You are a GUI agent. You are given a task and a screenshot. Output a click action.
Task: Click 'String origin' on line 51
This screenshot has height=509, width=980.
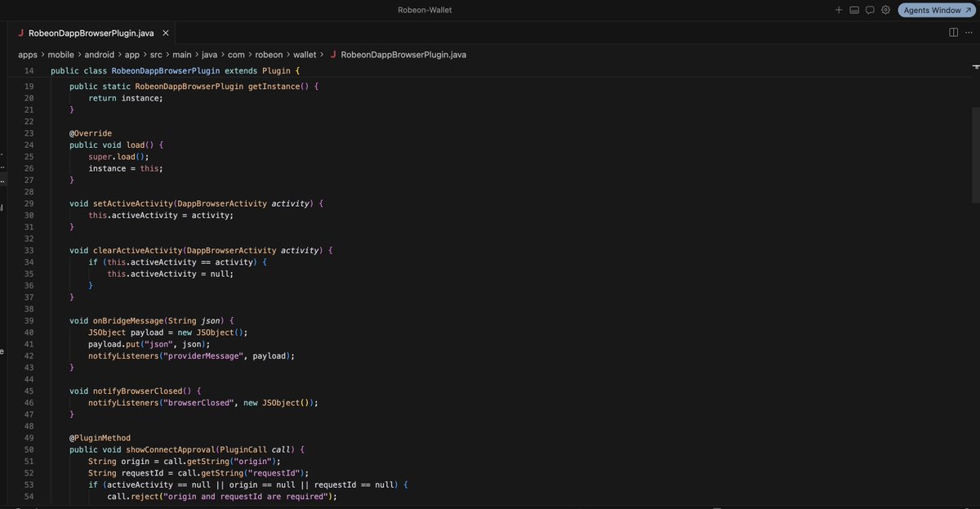120,462
